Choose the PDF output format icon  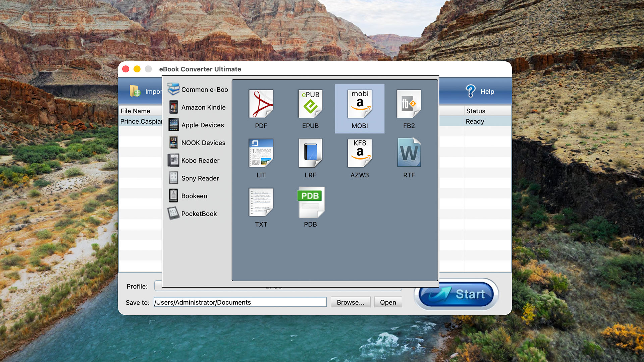(x=261, y=104)
